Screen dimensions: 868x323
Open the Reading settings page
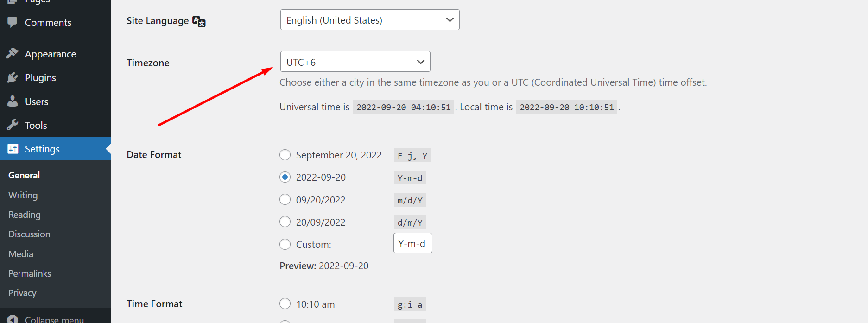(x=25, y=215)
